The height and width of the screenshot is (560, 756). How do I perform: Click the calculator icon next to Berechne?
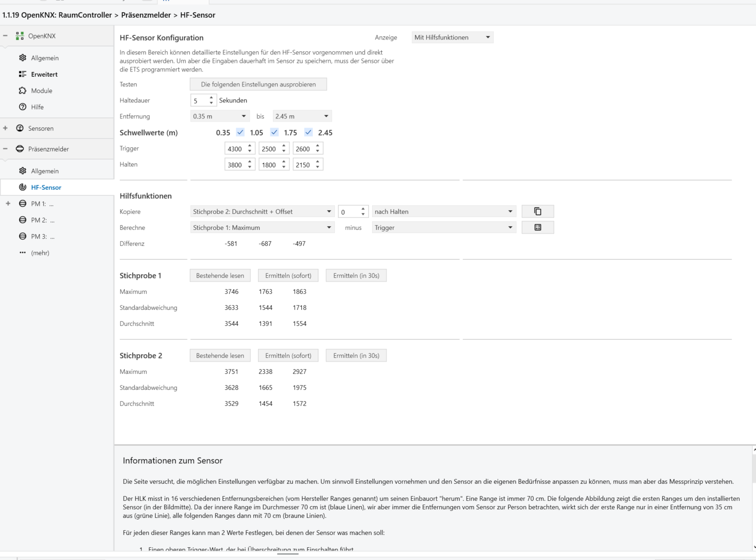pyautogui.click(x=537, y=228)
